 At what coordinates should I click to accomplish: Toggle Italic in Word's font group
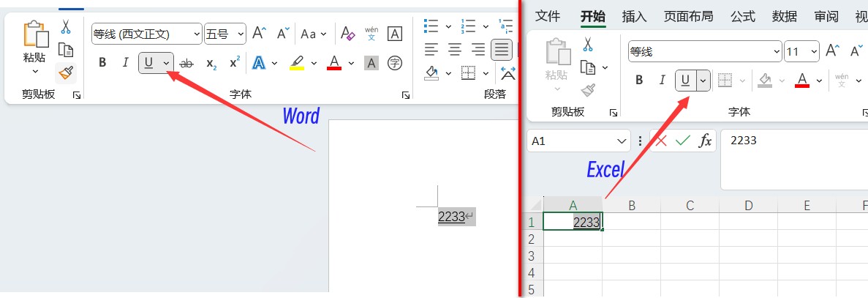126,62
